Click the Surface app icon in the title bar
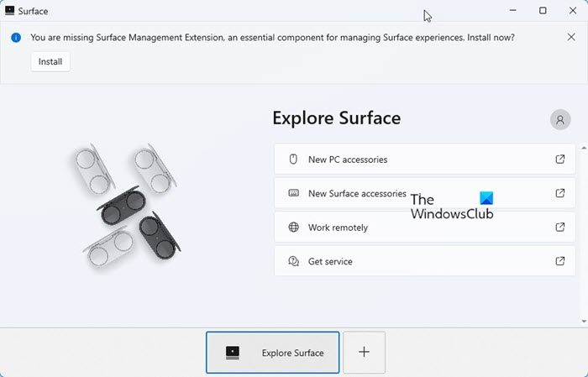This screenshot has height=377, width=588. pyautogui.click(x=10, y=11)
